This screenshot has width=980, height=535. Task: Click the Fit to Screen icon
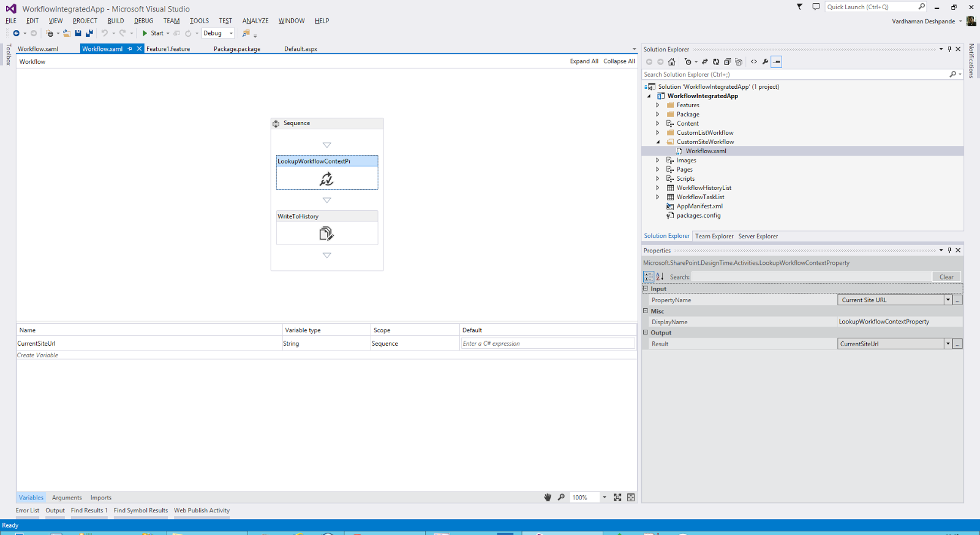pyautogui.click(x=617, y=498)
